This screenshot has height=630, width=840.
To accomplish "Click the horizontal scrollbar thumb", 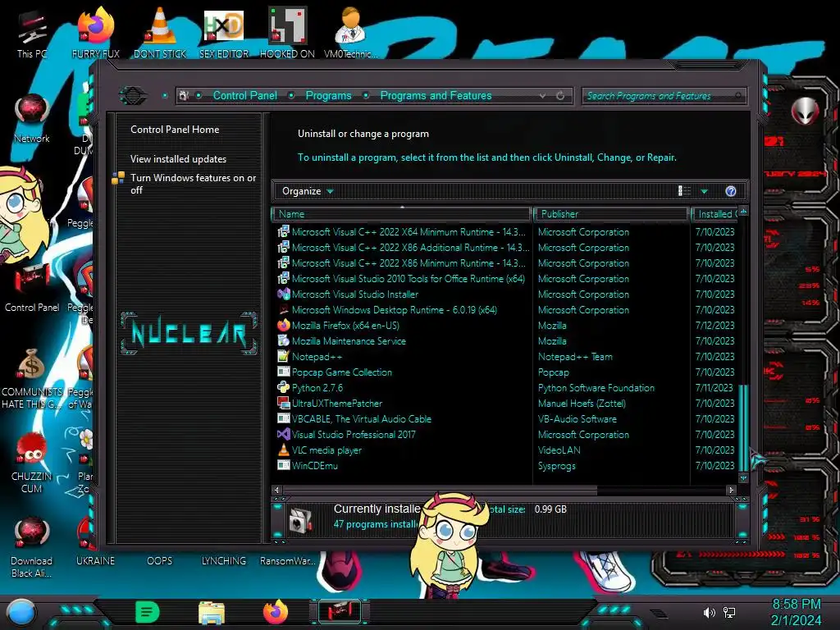I will point(440,490).
